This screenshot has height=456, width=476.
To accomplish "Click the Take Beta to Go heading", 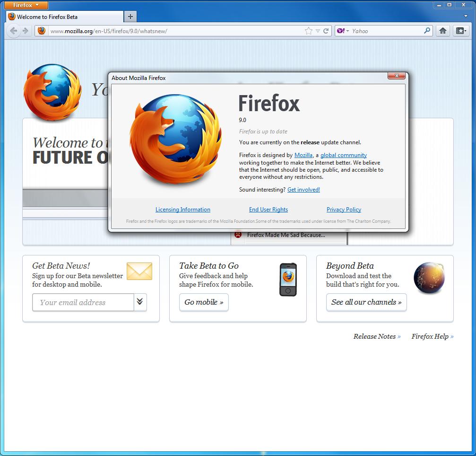I will tap(209, 266).
